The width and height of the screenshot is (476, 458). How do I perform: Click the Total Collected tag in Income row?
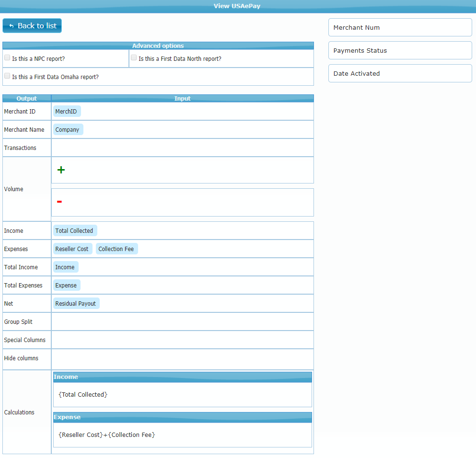(75, 230)
